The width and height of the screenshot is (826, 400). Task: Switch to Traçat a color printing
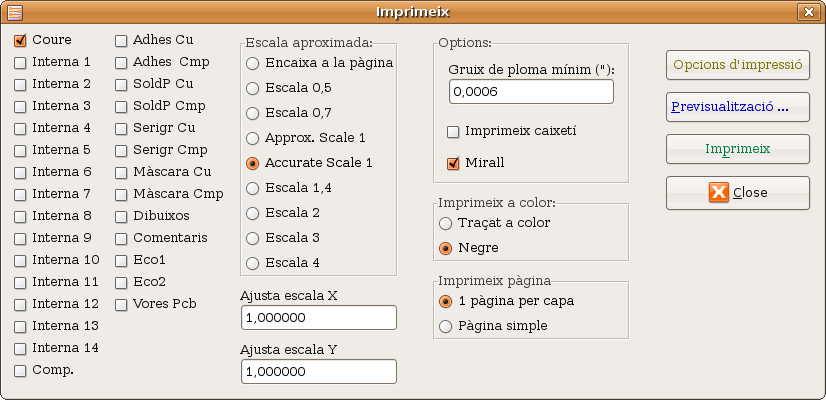446,223
